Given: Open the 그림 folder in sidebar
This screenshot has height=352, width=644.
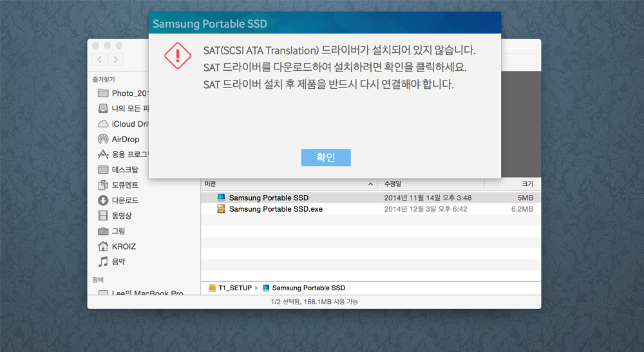Looking at the screenshot, I should click(118, 231).
